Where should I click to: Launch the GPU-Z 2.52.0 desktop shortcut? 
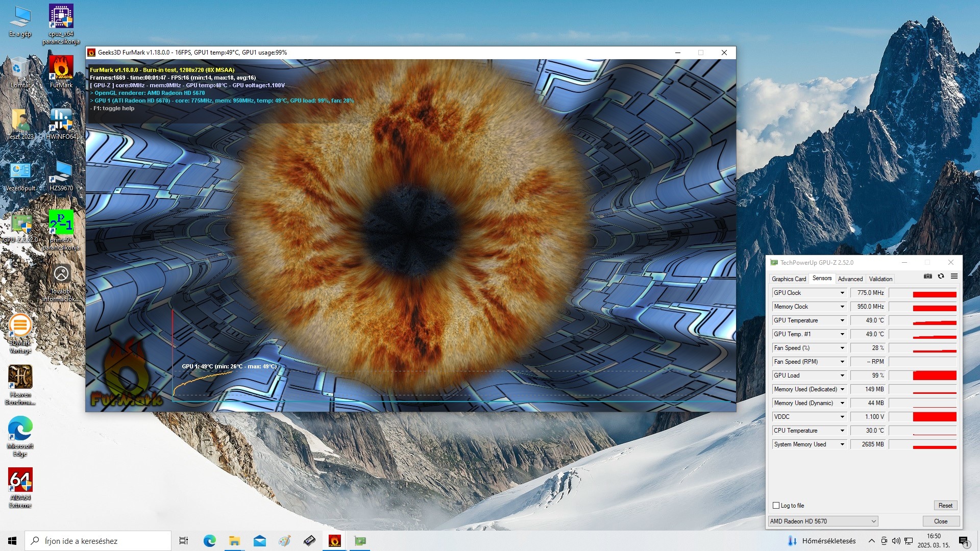[x=20, y=228]
